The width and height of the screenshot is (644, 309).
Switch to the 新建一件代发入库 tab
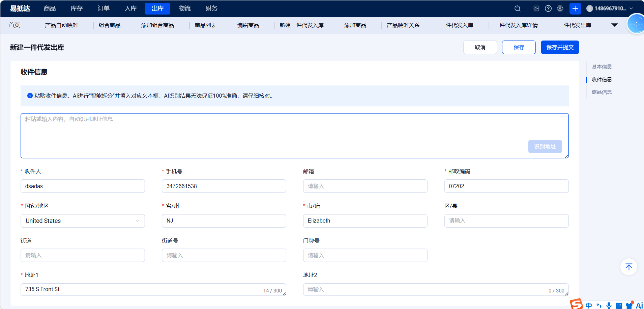[302, 25]
